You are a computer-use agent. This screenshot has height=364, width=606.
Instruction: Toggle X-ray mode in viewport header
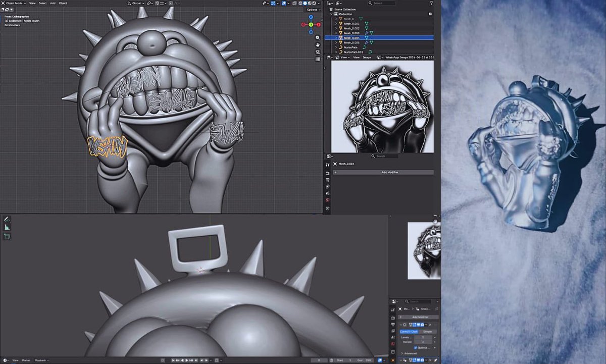pyautogui.click(x=294, y=3)
